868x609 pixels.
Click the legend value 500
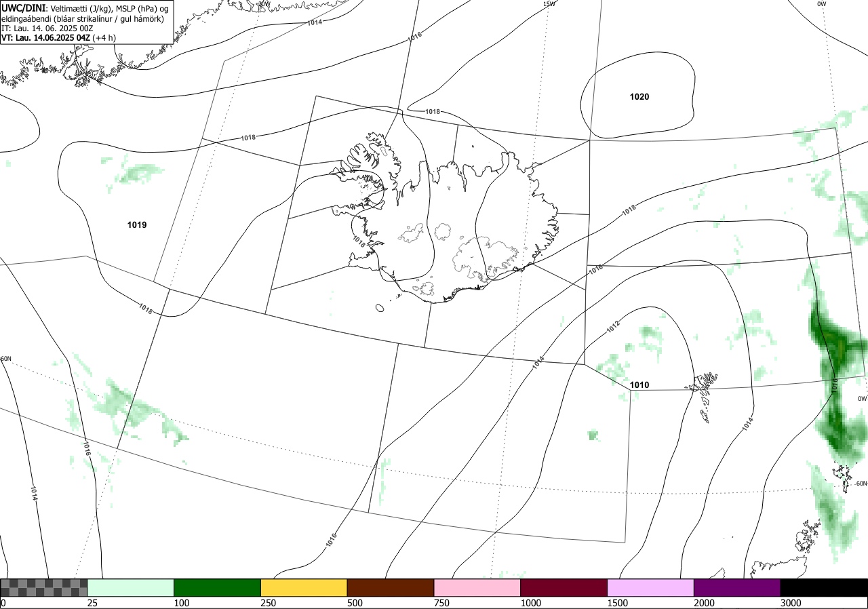tap(355, 603)
